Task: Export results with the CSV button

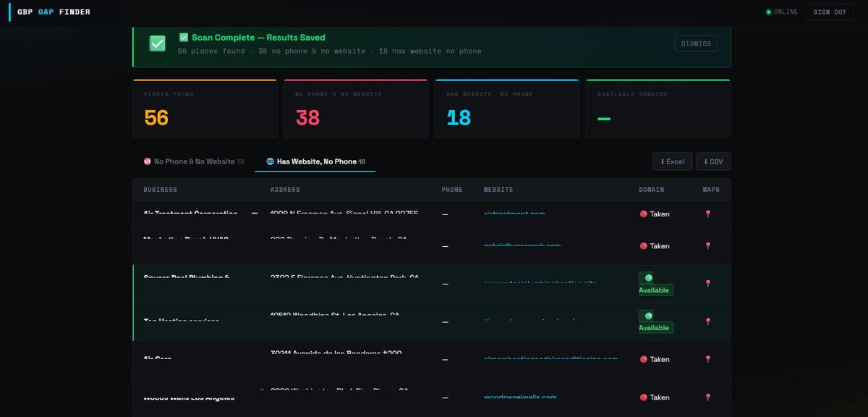Action: point(712,161)
